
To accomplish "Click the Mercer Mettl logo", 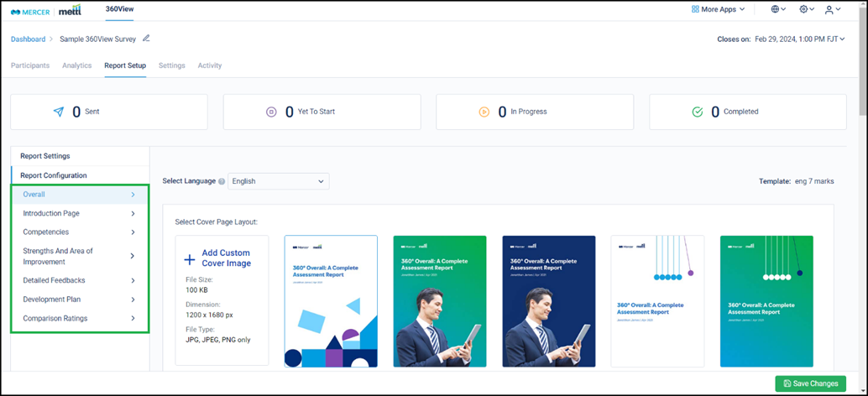I will coord(45,11).
